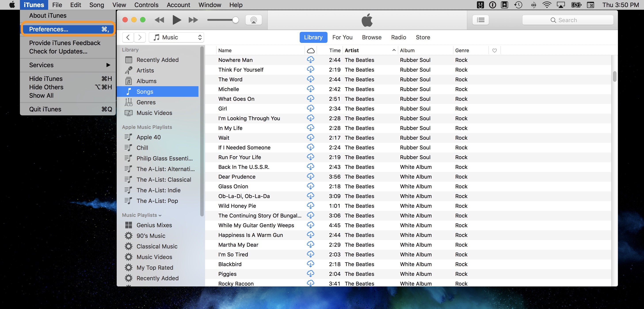Image resolution: width=644 pixels, height=309 pixels.
Task: Select the Radio tab in iTunes
Action: pyautogui.click(x=398, y=37)
